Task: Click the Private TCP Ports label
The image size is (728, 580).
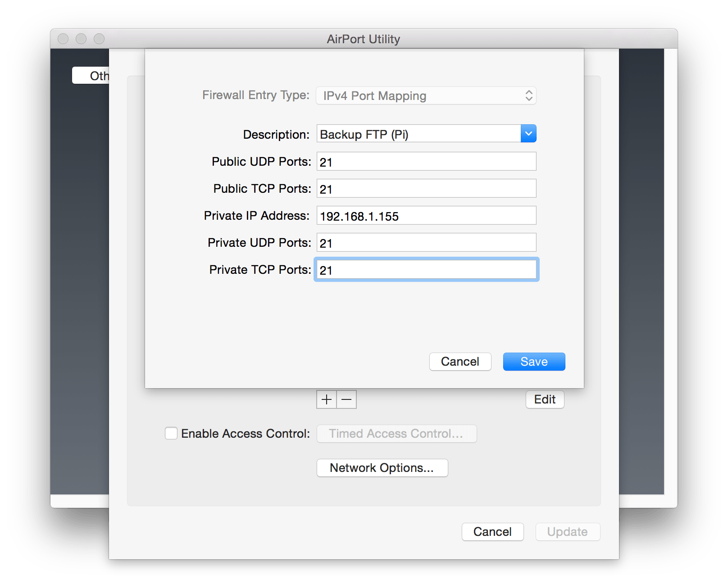Action: (260, 270)
